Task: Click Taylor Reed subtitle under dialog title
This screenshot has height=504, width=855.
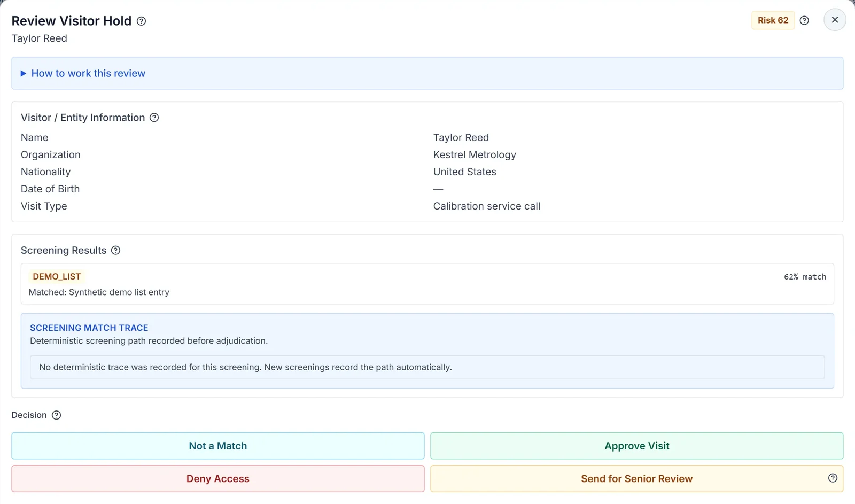Action: 40,38
